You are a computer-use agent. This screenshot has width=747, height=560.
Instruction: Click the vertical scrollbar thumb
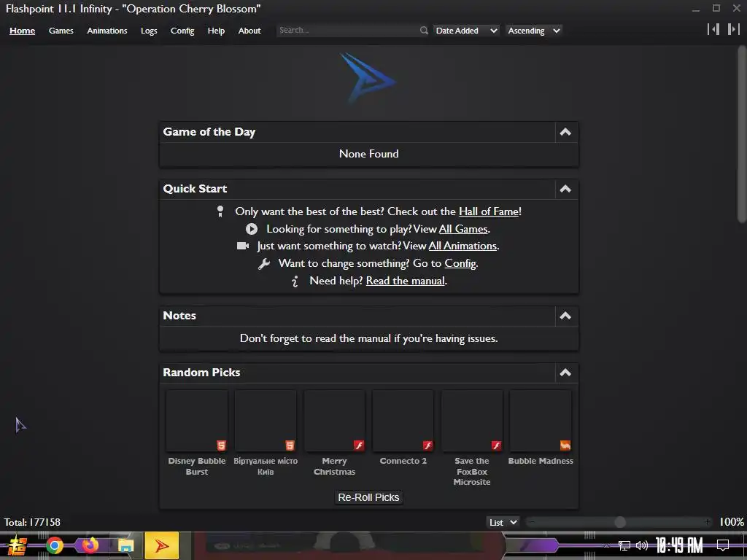pyautogui.click(x=742, y=133)
